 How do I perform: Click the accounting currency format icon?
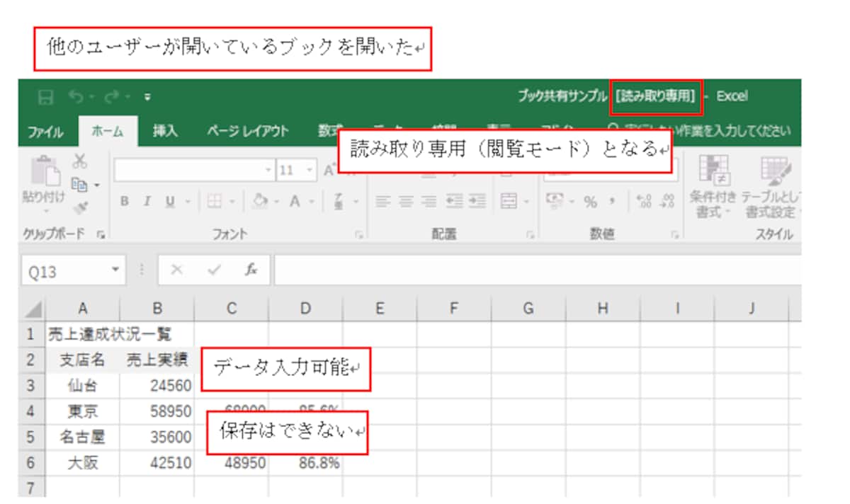coord(555,202)
